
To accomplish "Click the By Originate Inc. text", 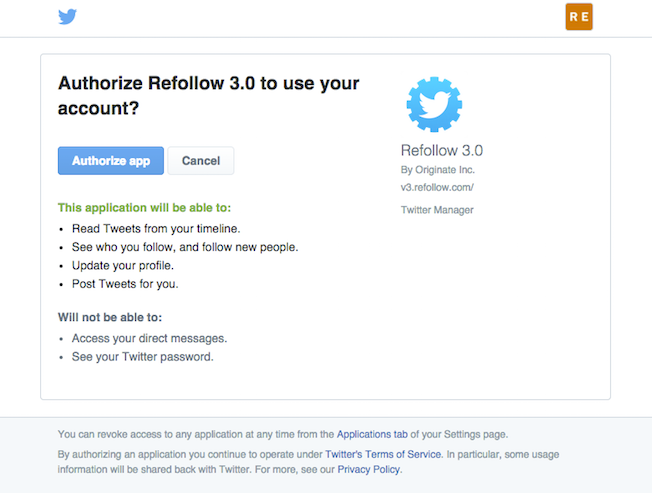I will tap(437, 170).
